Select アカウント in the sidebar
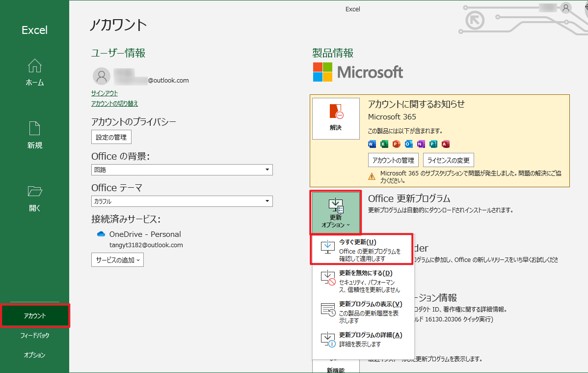 [35, 316]
